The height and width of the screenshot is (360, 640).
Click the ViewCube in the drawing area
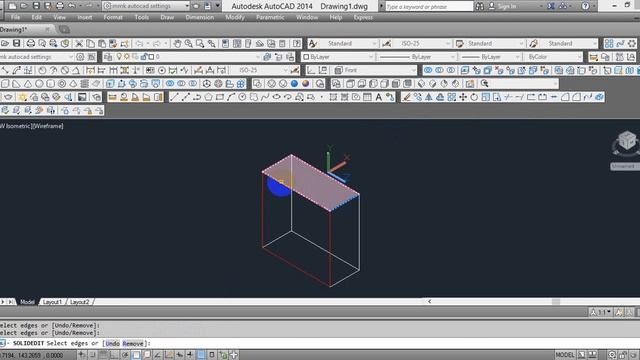(x=627, y=141)
